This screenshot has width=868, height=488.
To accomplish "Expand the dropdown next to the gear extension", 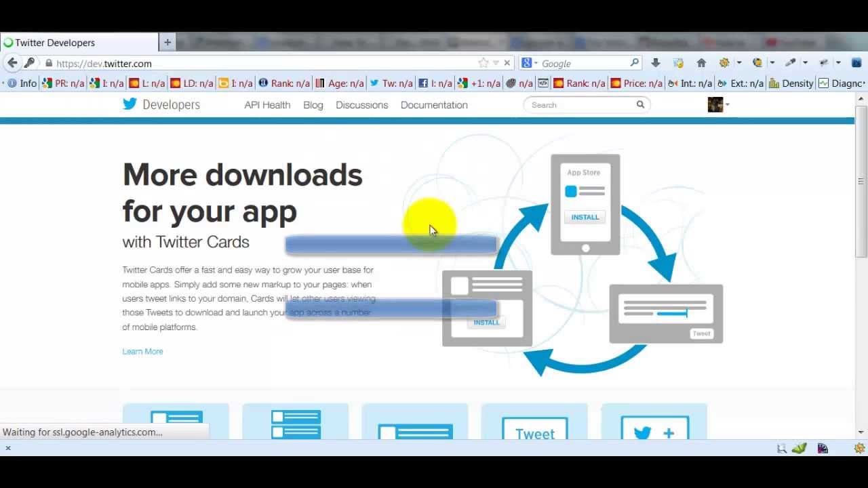I will pyautogui.click(x=738, y=63).
